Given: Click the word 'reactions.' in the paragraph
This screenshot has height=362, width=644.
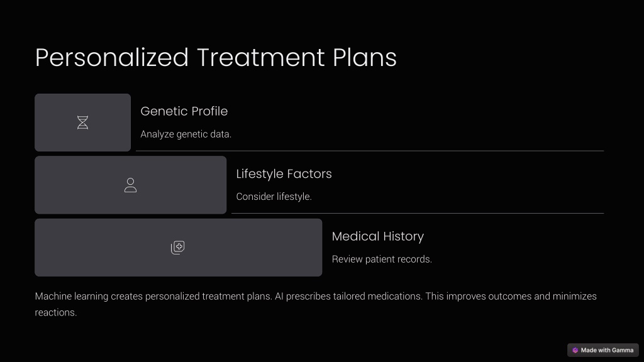Looking at the screenshot, I should coord(56,313).
